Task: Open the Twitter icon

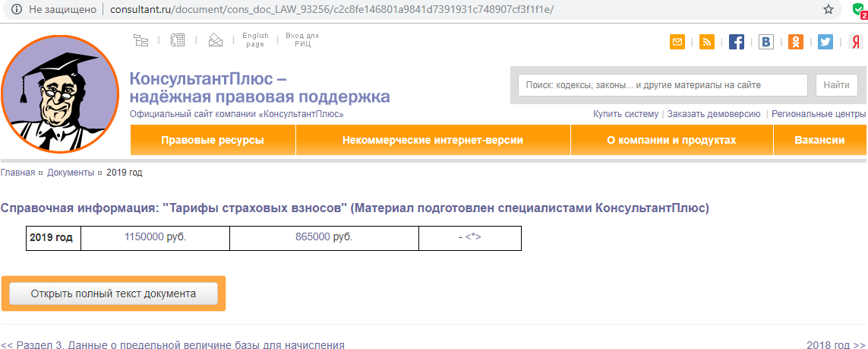Action: point(825,42)
